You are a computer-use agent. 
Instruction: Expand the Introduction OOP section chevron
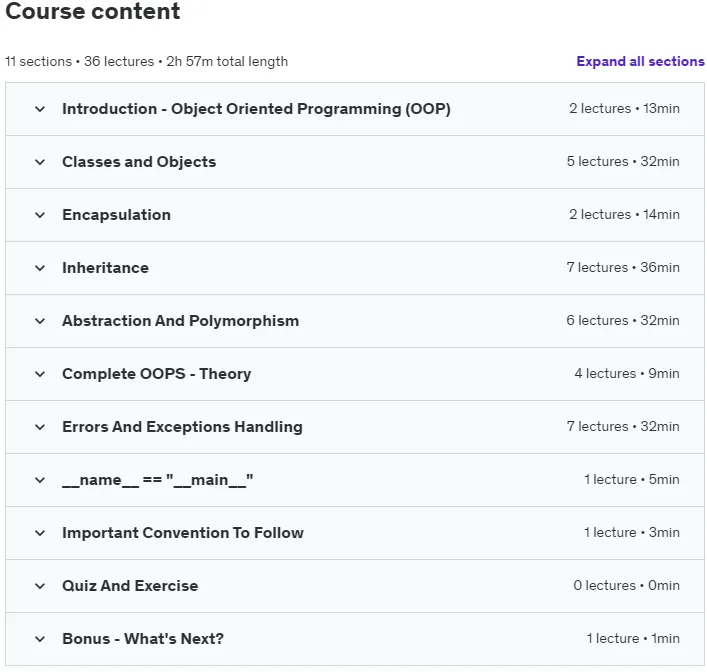point(40,109)
